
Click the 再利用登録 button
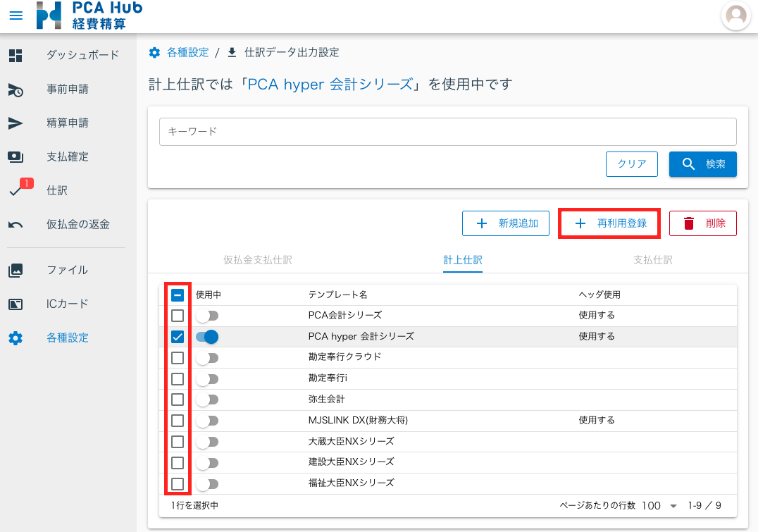tap(609, 223)
